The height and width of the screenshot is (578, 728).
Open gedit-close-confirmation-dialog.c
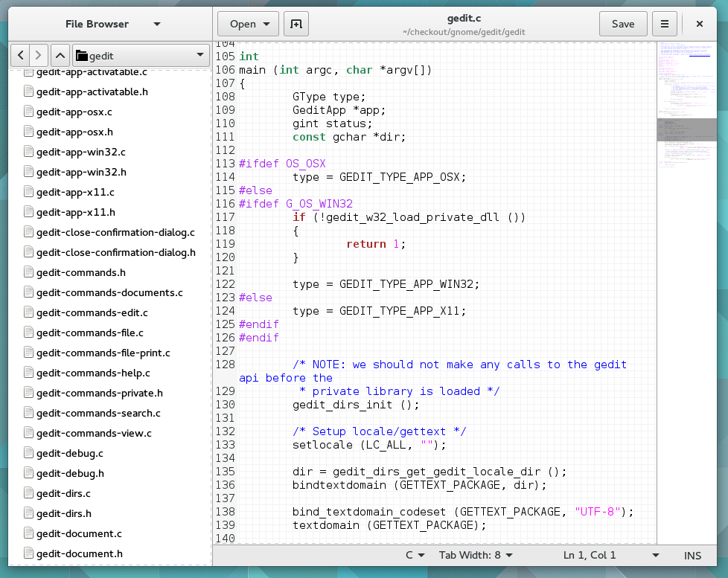[x=115, y=232]
